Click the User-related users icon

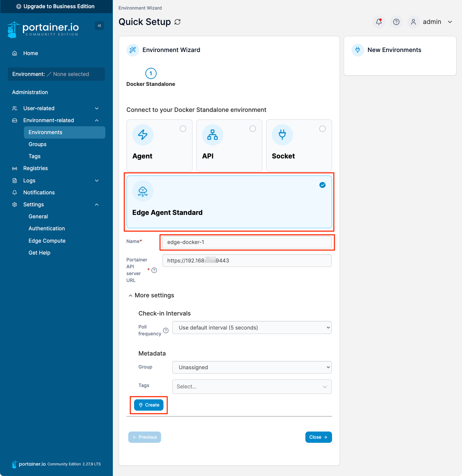[15, 108]
